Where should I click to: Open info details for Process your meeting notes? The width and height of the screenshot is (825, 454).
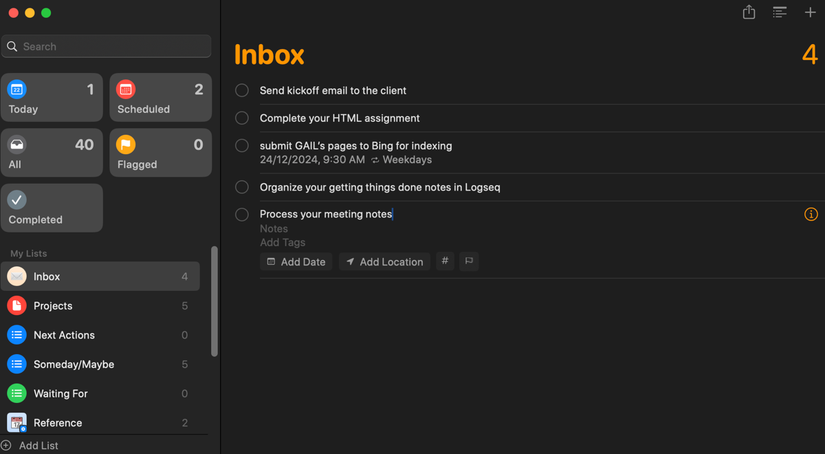[x=811, y=214]
